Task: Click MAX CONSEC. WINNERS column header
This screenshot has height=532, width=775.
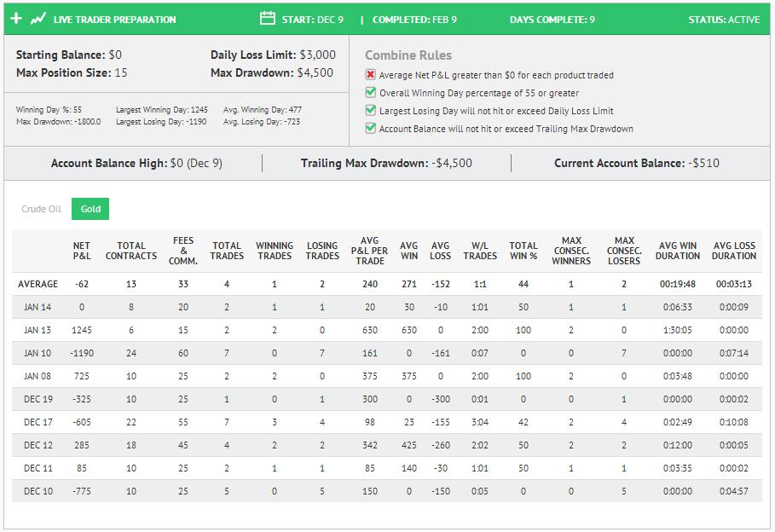Action: [x=571, y=251]
